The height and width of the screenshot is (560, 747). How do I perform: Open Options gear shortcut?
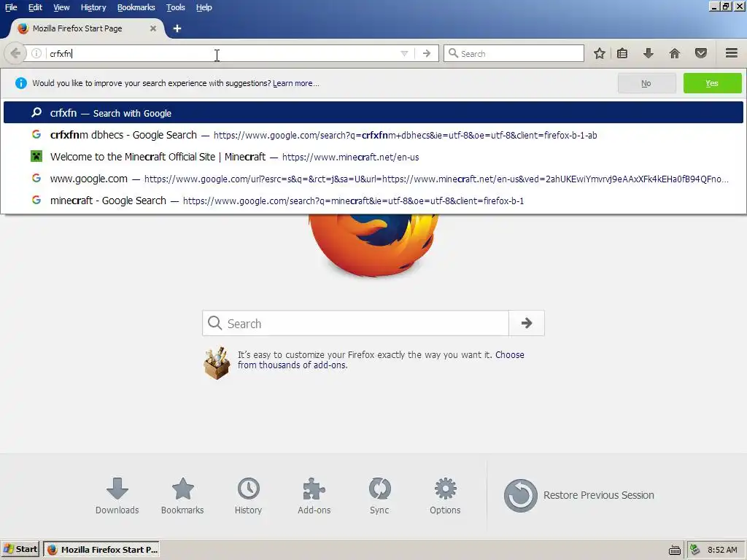445,496
